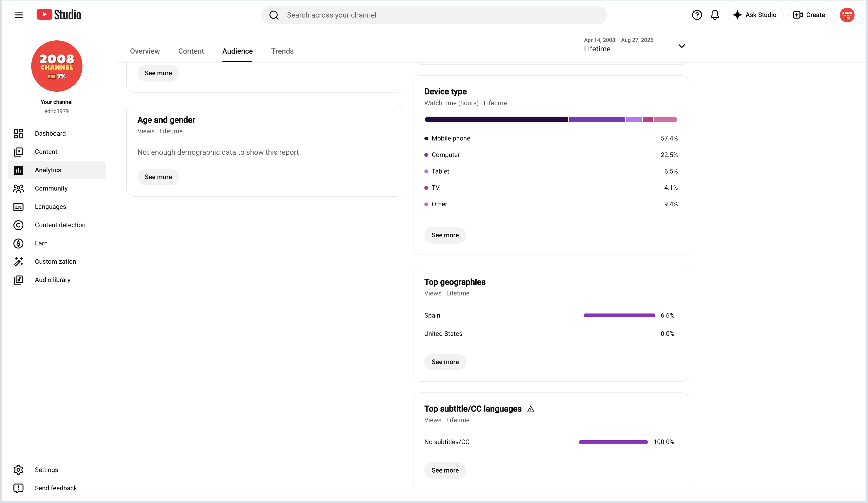Open the notifications bell
This screenshot has width=868, height=503.
pyautogui.click(x=715, y=15)
